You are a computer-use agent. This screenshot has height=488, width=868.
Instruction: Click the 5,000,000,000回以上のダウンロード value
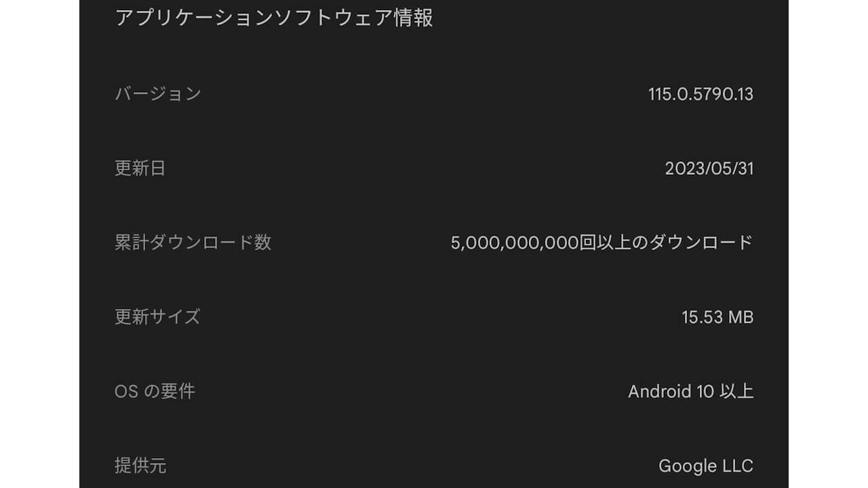point(602,243)
